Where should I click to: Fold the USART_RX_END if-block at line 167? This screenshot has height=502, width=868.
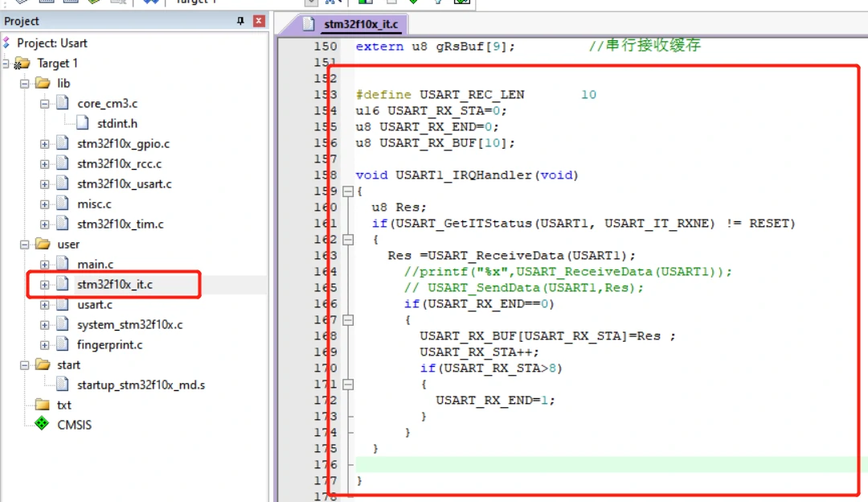tap(348, 319)
